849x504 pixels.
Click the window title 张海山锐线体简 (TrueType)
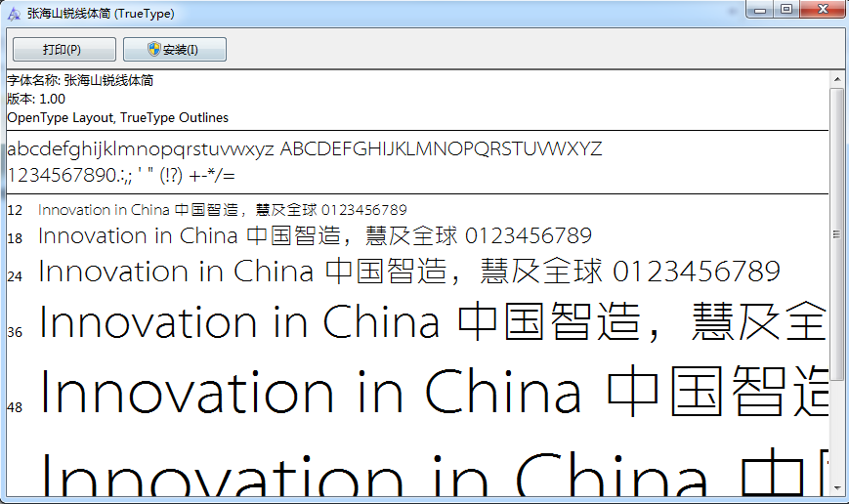coord(101,14)
